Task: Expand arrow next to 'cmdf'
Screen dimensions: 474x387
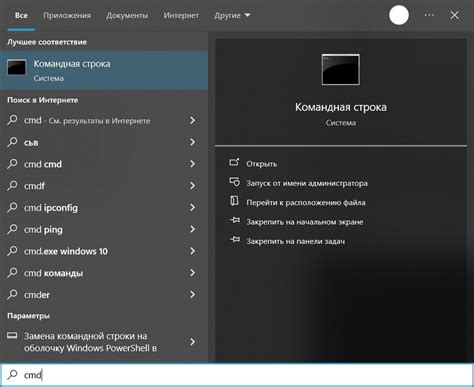Action: pos(192,186)
